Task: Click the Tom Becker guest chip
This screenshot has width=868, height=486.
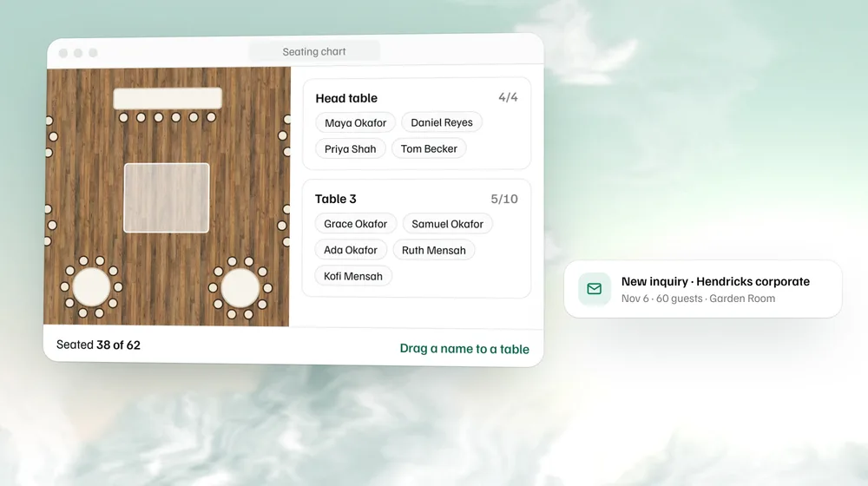Action: 429,149
